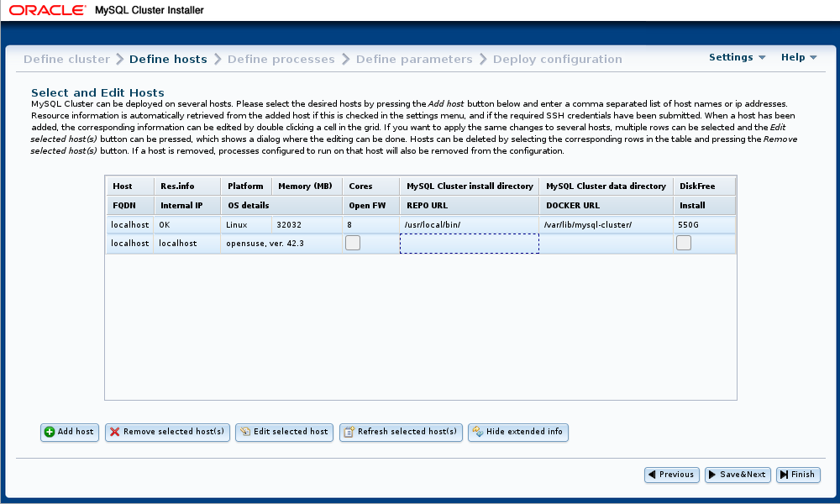This screenshot has width=840, height=504.
Task: Sort by the Memory (MB) column header
Action: [305, 186]
